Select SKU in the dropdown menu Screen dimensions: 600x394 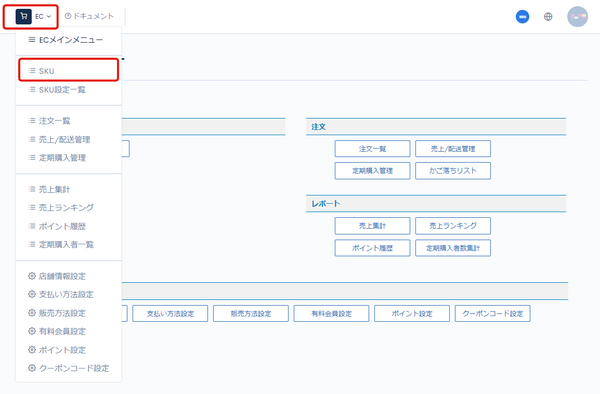[68, 71]
